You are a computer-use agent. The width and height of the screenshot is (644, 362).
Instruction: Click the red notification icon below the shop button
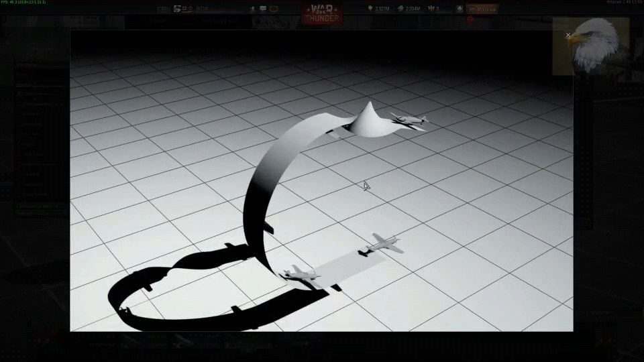470,19
